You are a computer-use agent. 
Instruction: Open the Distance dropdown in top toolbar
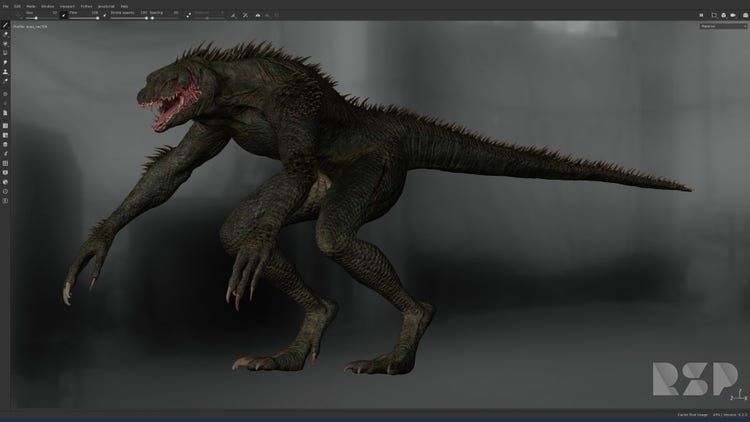(x=210, y=15)
